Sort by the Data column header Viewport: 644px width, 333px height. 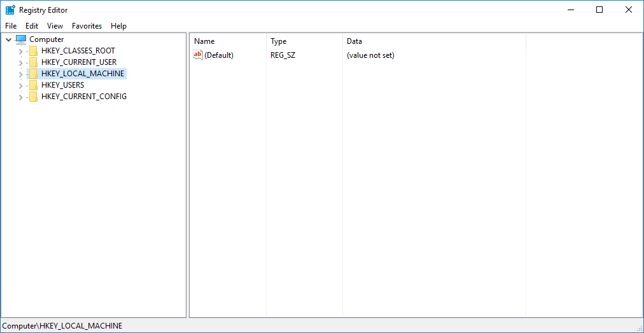pos(434,41)
